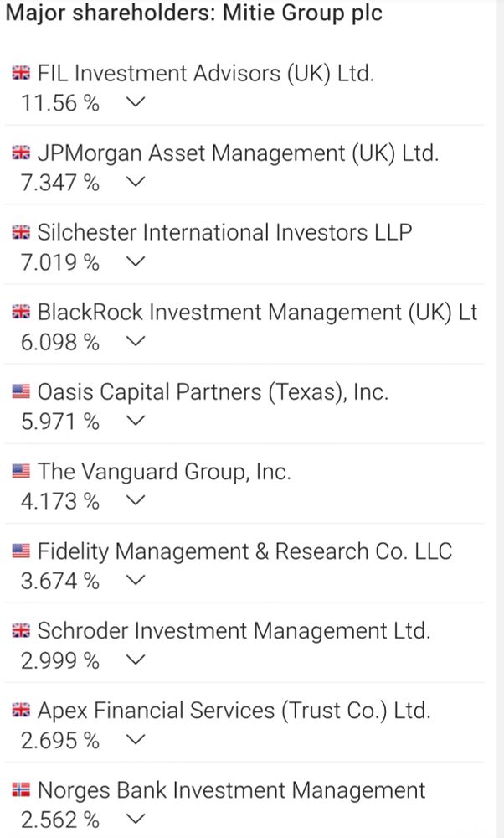Expand the Schroder Investment Management entry
Viewport: 504px width, 838px height.
[x=136, y=661]
